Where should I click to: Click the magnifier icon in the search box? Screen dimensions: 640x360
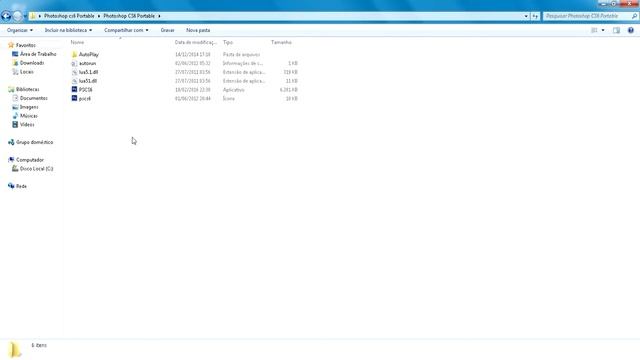tap(634, 16)
